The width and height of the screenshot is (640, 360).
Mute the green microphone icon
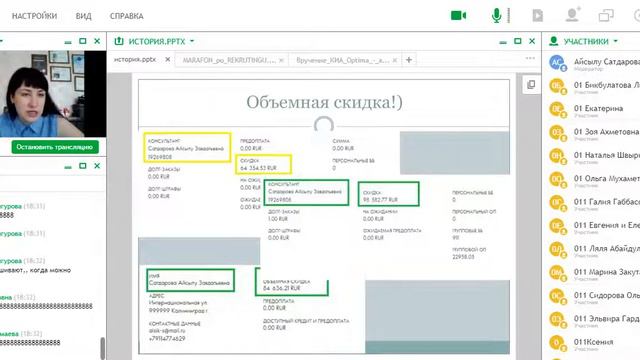click(x=496, y=16)
